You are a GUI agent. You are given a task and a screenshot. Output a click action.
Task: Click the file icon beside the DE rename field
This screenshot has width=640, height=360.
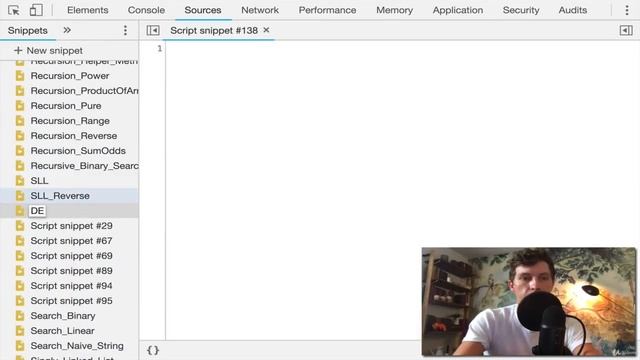tap(20, 211)
